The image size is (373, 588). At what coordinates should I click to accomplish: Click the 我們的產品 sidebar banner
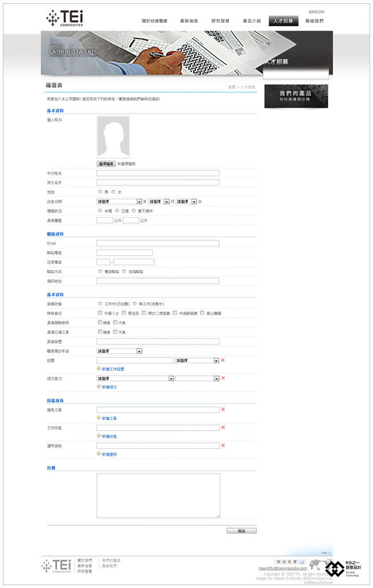click(296, 96)
